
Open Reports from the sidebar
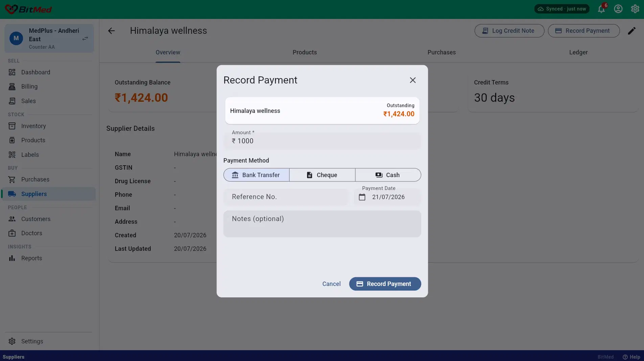(49, 258)
